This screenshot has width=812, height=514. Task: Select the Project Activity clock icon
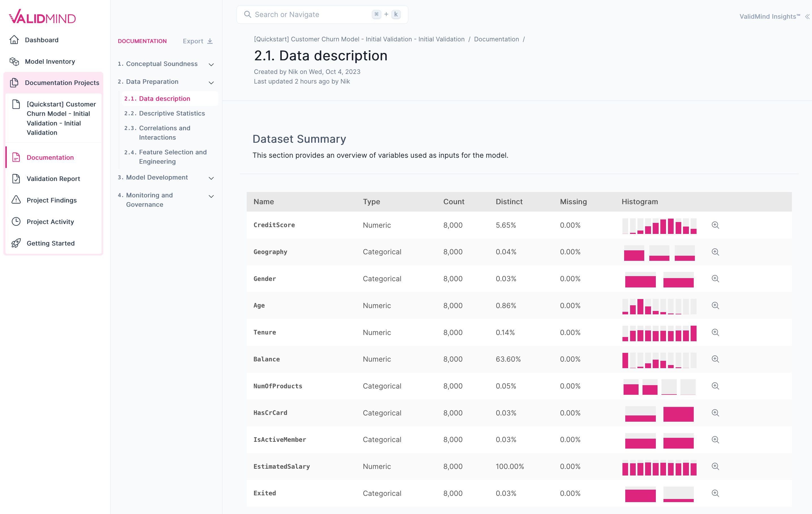click(16, 221)
